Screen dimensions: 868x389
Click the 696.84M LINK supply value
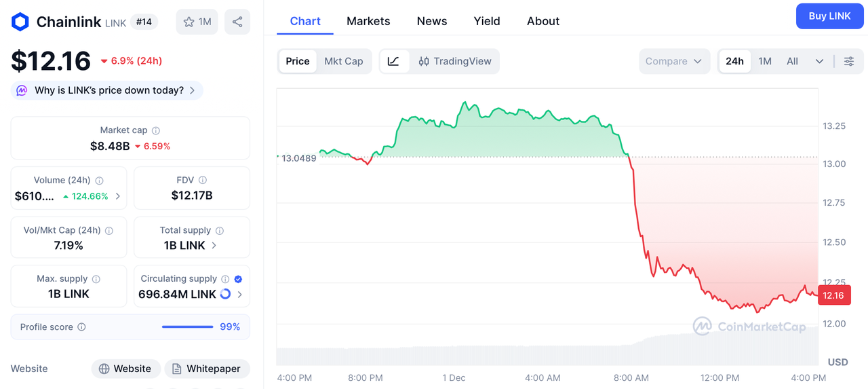pos(177,294)
